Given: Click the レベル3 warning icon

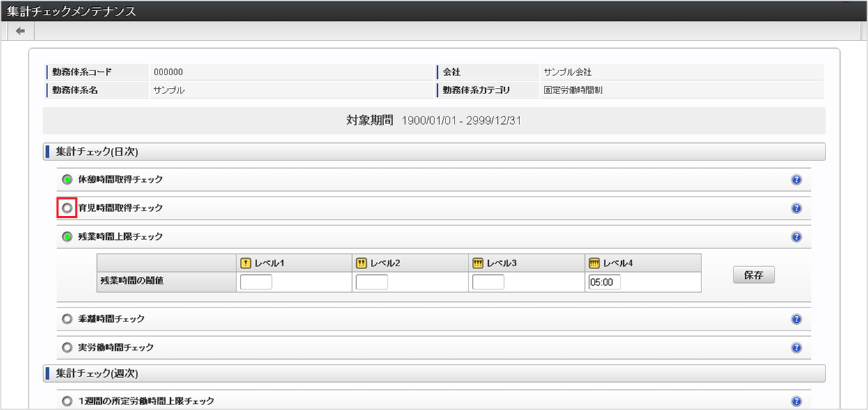Looking at the screenshot, I should (x=478, y=264).
